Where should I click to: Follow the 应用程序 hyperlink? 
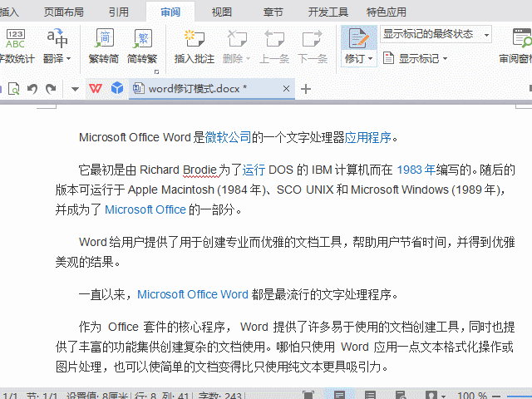point(368,137)
